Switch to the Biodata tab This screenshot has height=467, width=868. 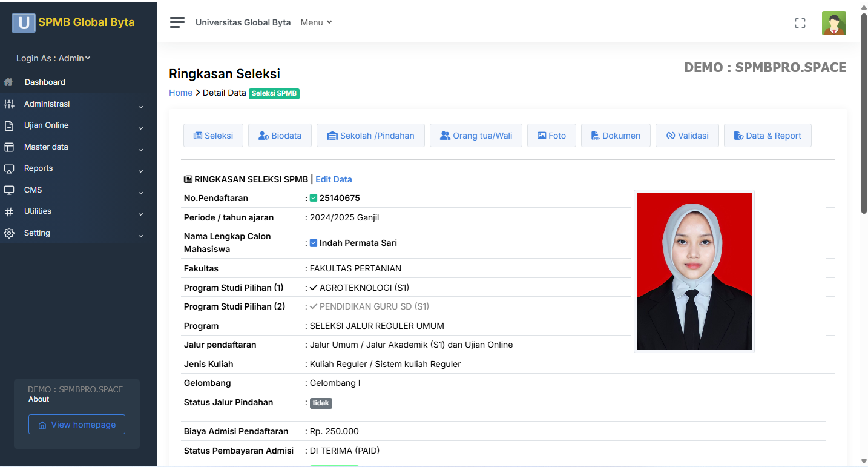[280, 136]
